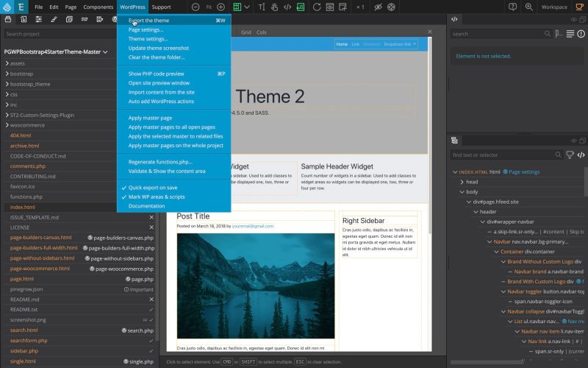Open the page code editor icon in toolbar
This screenshot has width=588, height=368.
click(287, 7)
